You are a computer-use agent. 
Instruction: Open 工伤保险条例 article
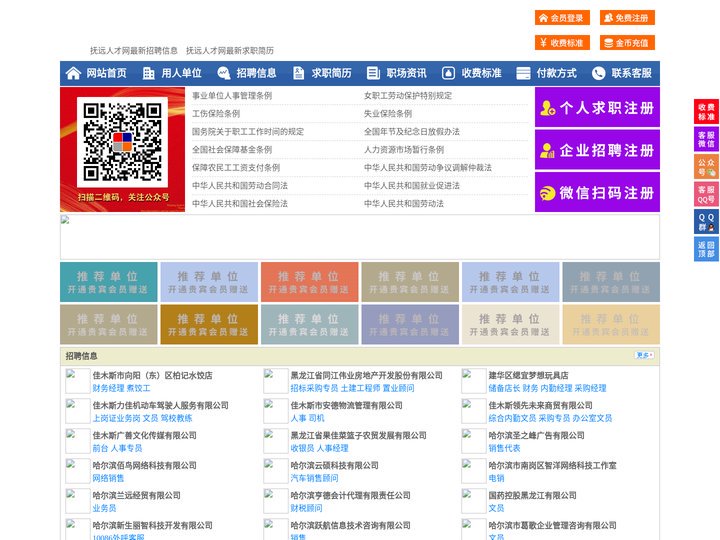pyautogui.click(x=216, y=113)
